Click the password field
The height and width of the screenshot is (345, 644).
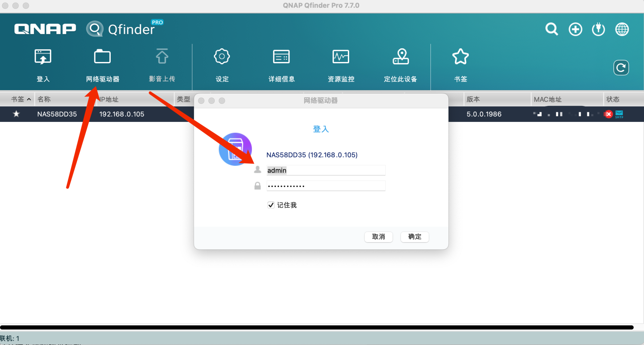point(326,186)
